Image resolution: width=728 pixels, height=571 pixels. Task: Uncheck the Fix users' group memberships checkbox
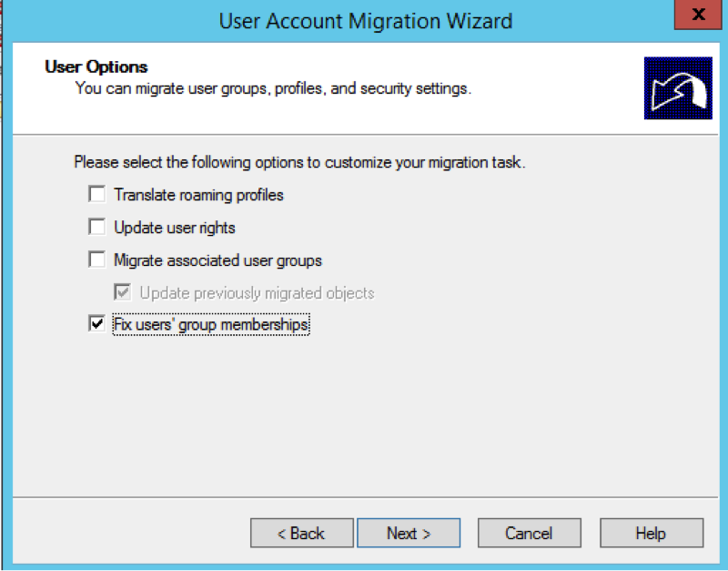pyautogui.click(x=96, y=324)
